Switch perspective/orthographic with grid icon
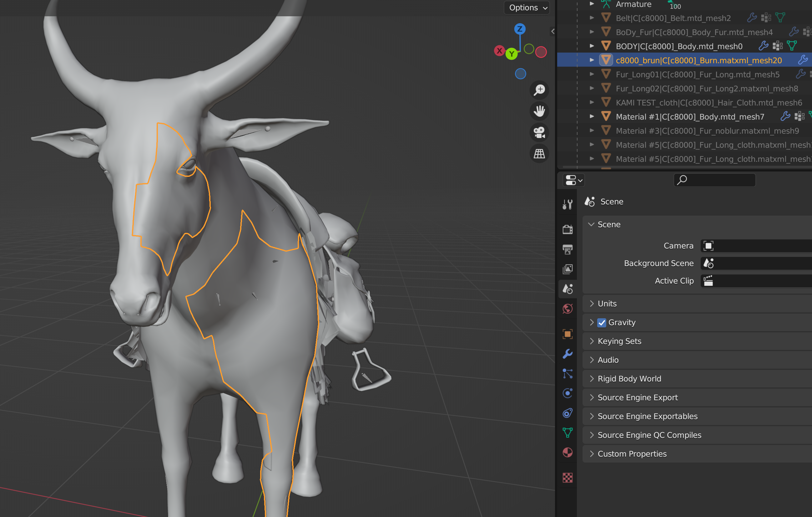The width and height of the screenshot is (812, 517). pyautogui.click(x=539, y=154)
